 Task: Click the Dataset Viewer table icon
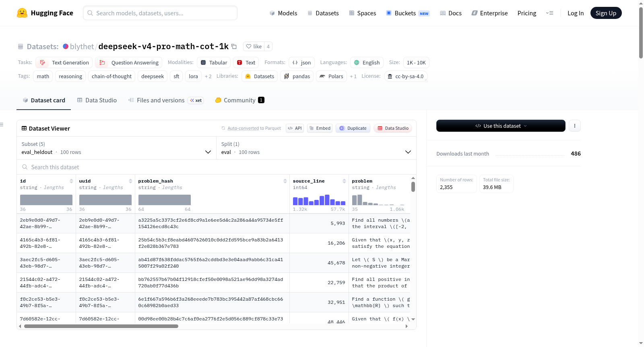24,128
